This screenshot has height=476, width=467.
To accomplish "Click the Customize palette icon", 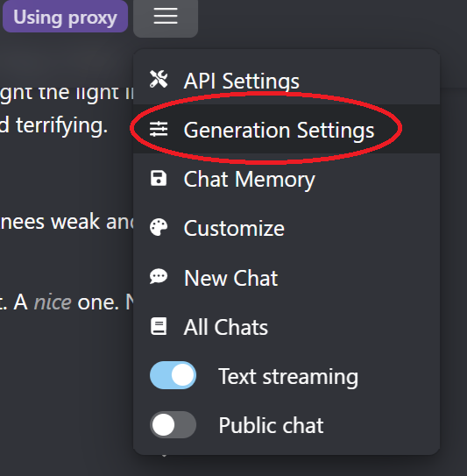I will 159,227.
